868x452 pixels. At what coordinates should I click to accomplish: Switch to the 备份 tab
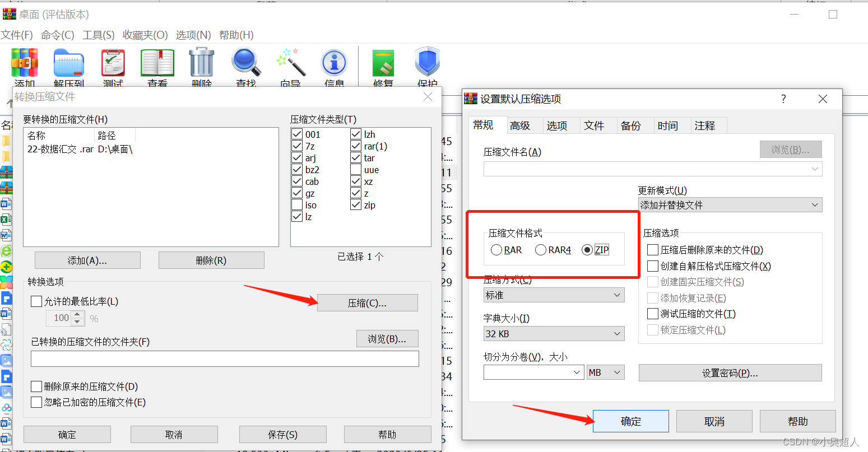(631, 126)
